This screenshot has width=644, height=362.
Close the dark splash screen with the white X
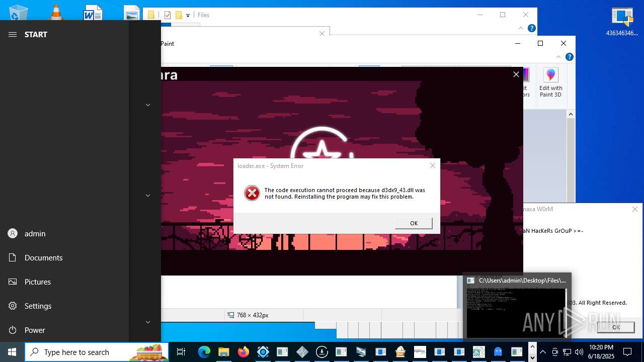tap(516, 74)
